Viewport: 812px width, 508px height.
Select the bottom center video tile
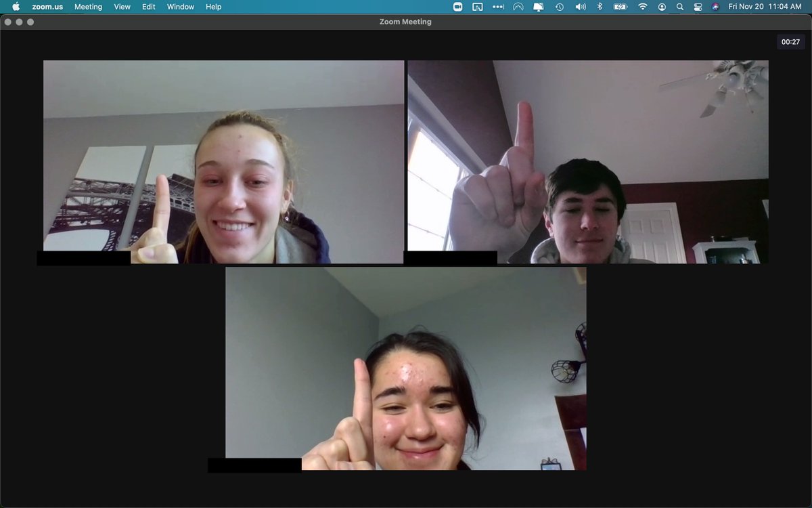pos(406,368)
